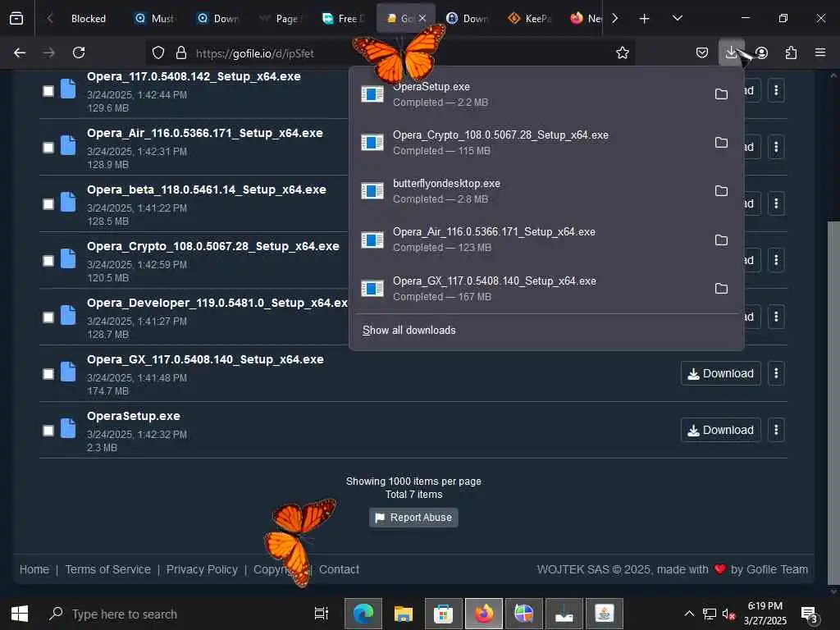
Task: Close the active Gofile tab
Action: 422,18
